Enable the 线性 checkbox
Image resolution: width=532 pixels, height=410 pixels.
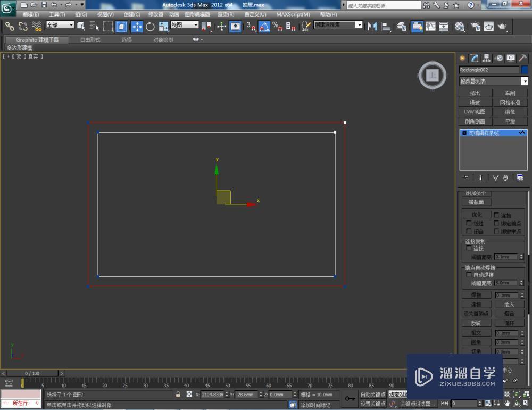[x=469, y=223]
